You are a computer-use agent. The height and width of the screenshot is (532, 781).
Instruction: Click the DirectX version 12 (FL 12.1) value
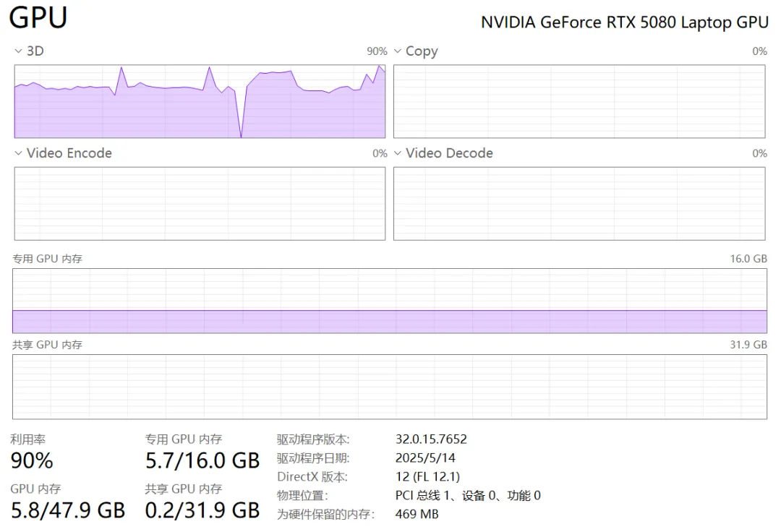(x=427, y=476)
